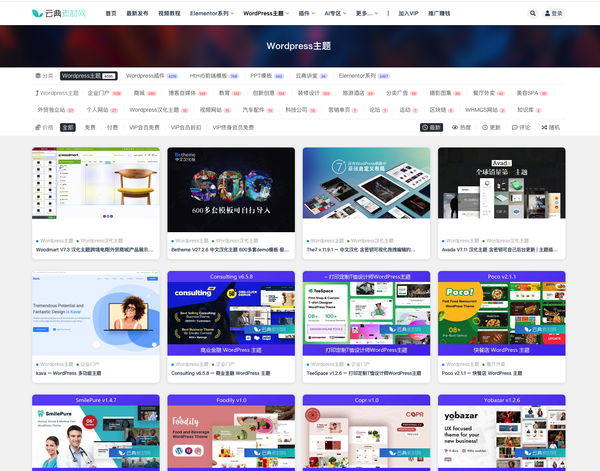Click the up-arrow Wordpress主题 parent link
The height and width of the screenshot is (471, 600).
point(57,93)
